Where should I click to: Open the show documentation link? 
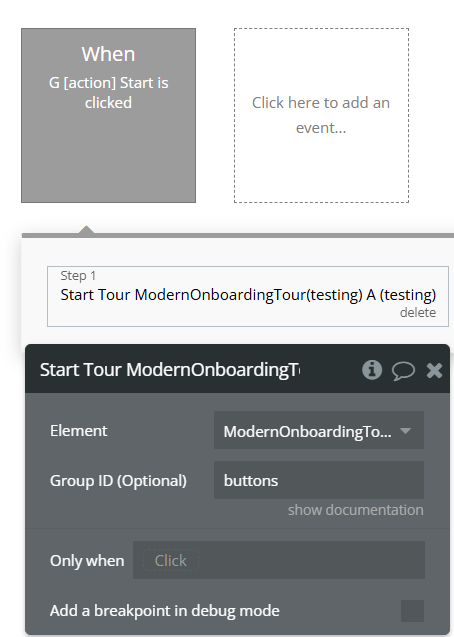356,510
